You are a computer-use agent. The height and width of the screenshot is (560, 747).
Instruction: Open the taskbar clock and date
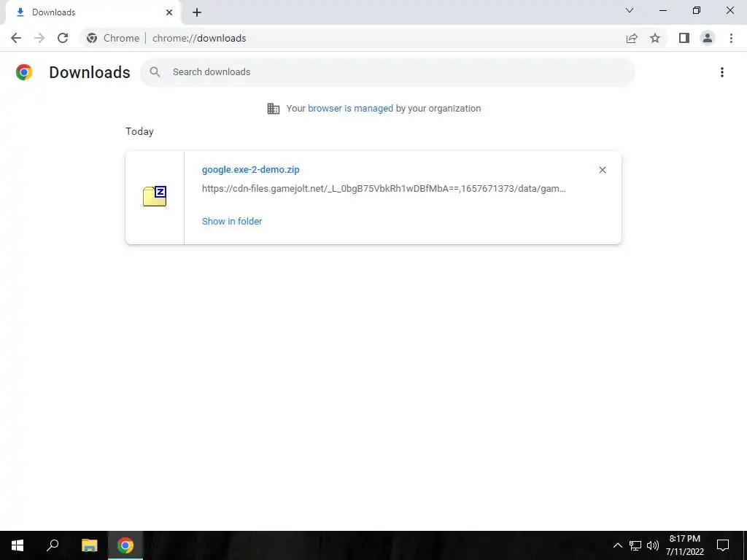pos(684,545)
